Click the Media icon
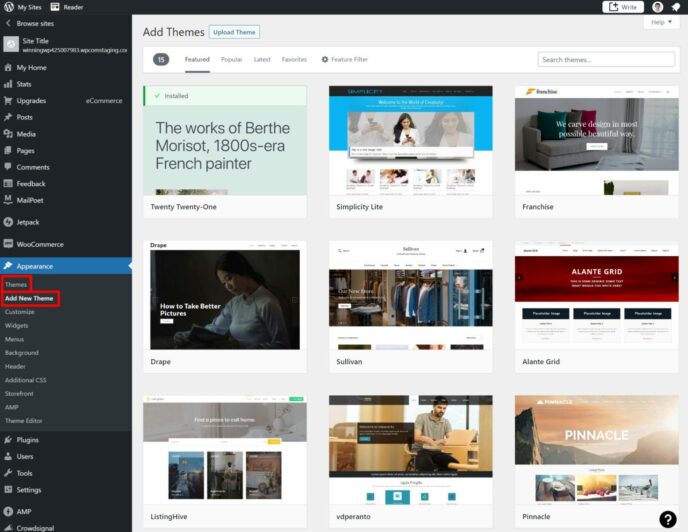The width and height of the screenshot is (688, 532). coord(8,134)
